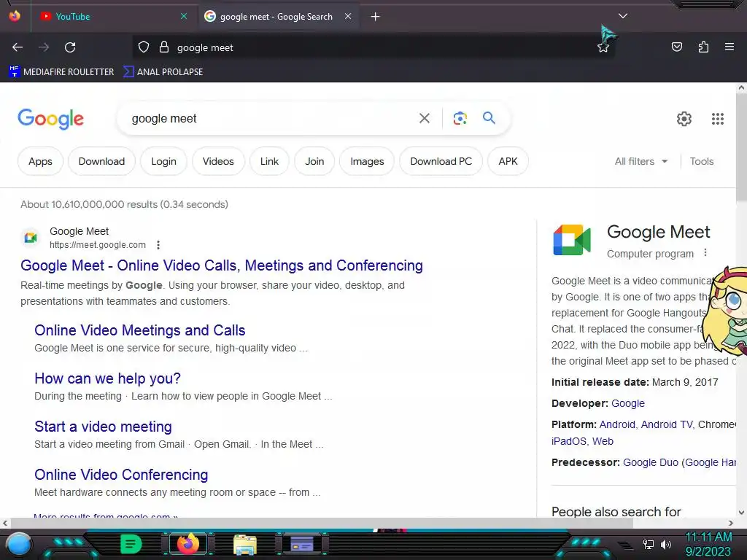Screen dimensions: 747x560
Task: Filter results by APK chip
Action: click(x=508, y=161)
